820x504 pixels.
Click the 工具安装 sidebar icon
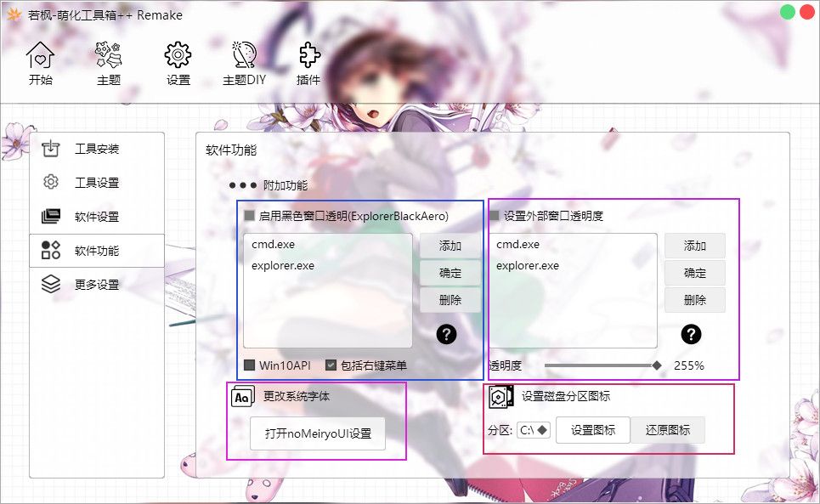point(51,149)
